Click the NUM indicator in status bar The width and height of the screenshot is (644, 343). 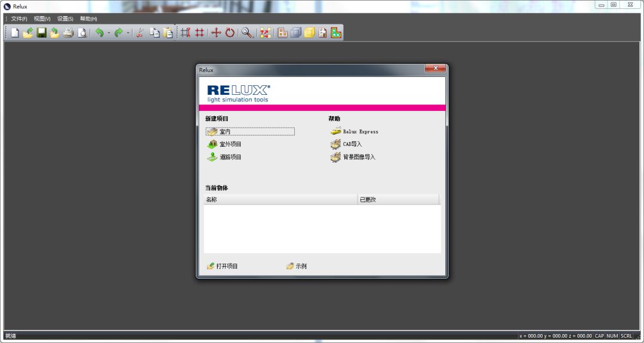[x=612, y=336]
